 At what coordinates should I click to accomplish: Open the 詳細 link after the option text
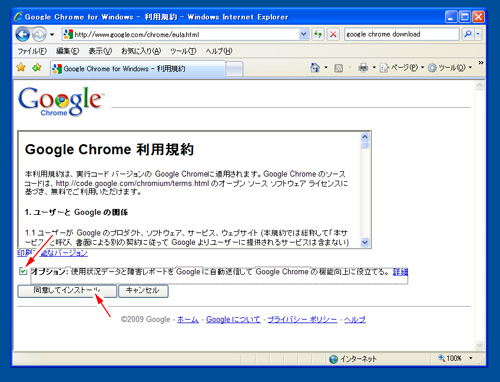click(x=400, y=272)
